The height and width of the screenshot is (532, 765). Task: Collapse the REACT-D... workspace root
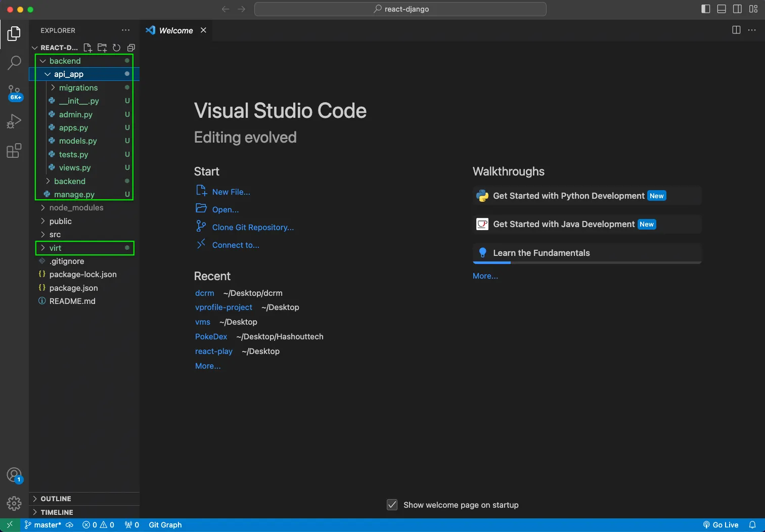(55, 48)
